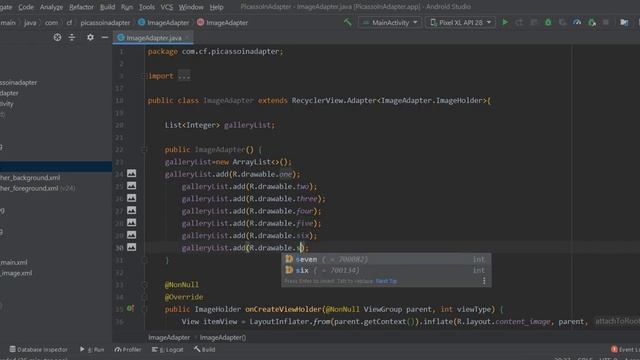Open the Run tool window button

point(92,349)
